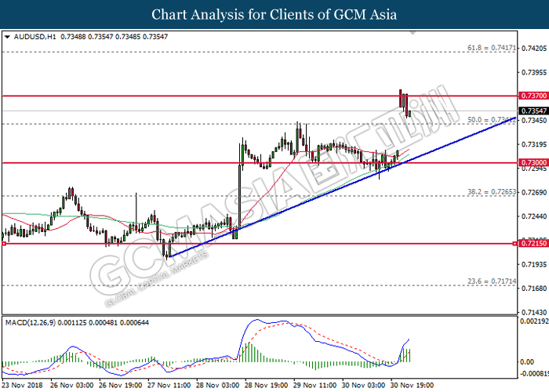Click the 28 Nov 03:00 time label
This screenshot has height=392, width=549.
218,386
